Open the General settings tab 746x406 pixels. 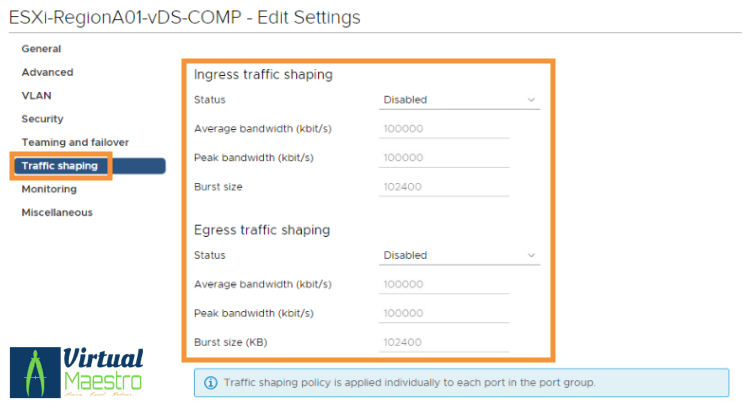pos(41,49)
